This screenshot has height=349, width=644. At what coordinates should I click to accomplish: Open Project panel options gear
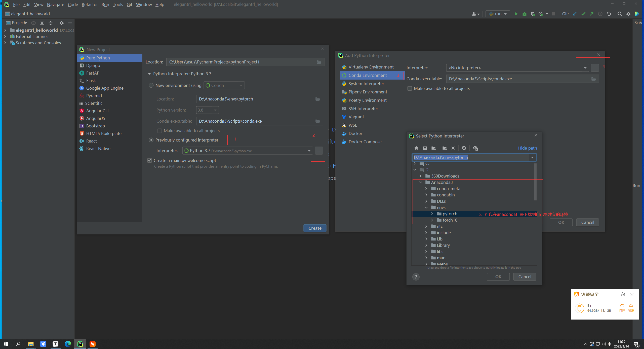tap(61, 23)
